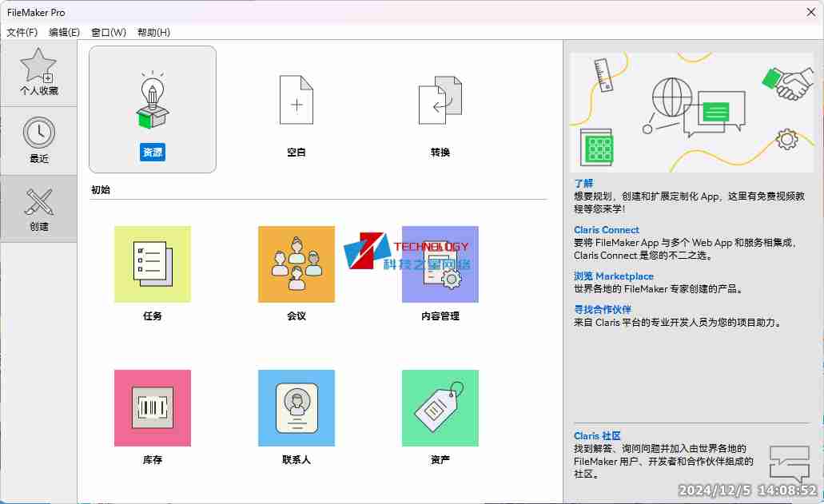Follow the Claris Connect link
Screen dimensions: 824x504
click(x=606, y=229)
